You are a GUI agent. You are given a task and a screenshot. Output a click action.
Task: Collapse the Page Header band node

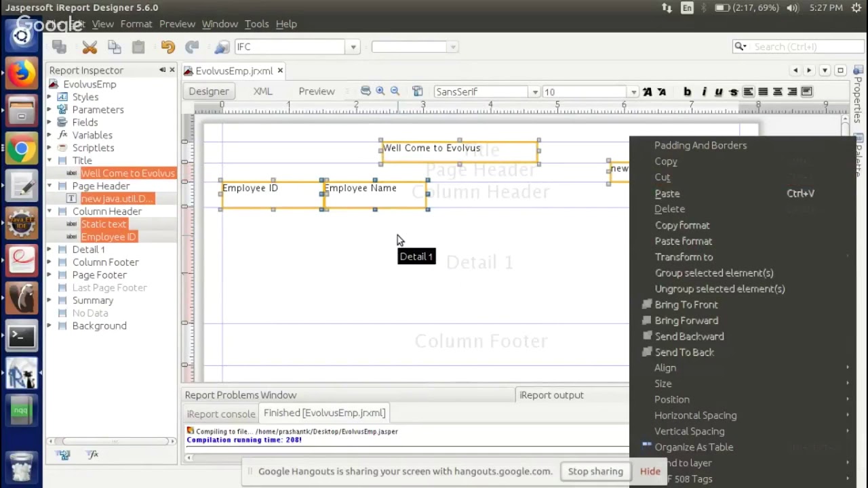point(49,186)
